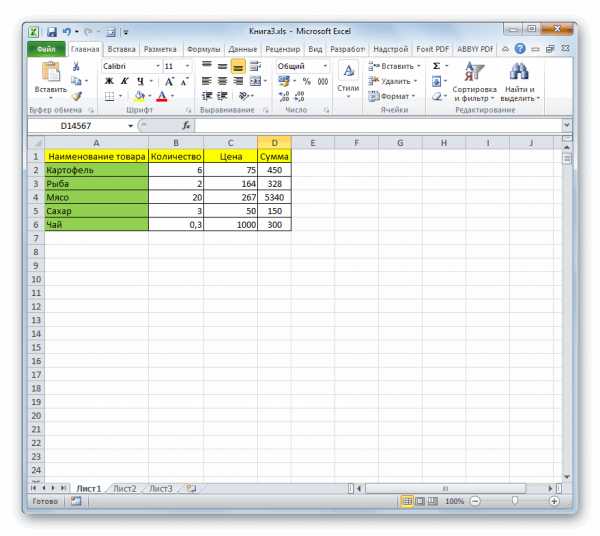Click the fx insert function icon

186,125
